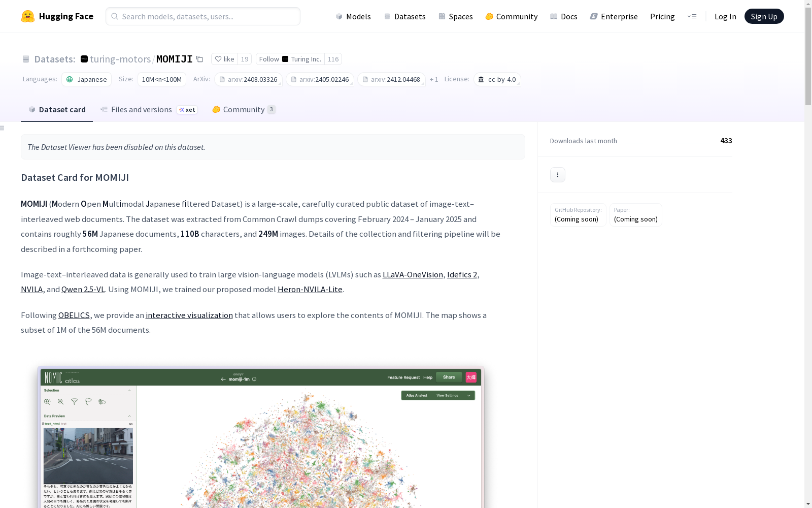View the 116 followers count
The height and width of the screenshot is (508, 812).
(x=333, y=59)
